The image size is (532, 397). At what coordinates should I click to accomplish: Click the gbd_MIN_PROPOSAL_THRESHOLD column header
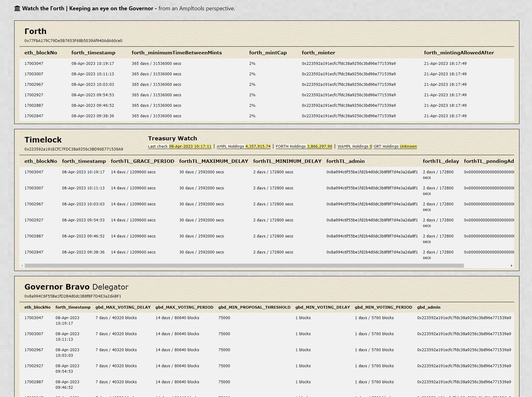point(254,308)
